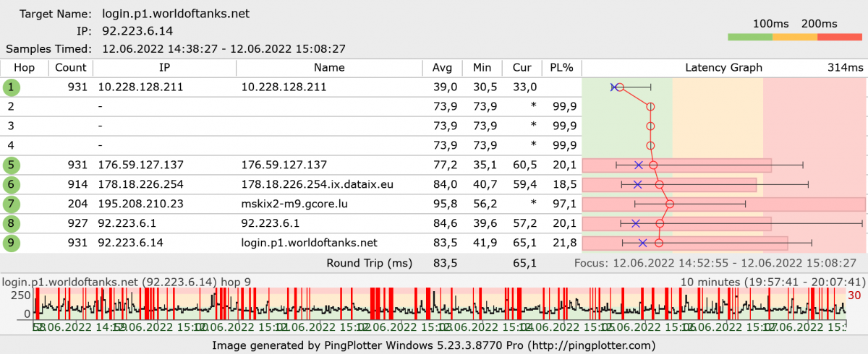Click the red 200ms legend color segment

[x=841, y=37]
